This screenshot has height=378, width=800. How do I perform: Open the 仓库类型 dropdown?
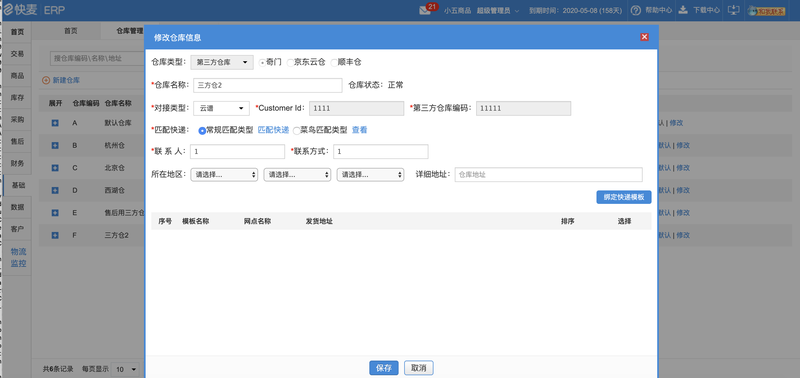pos(222,62)
